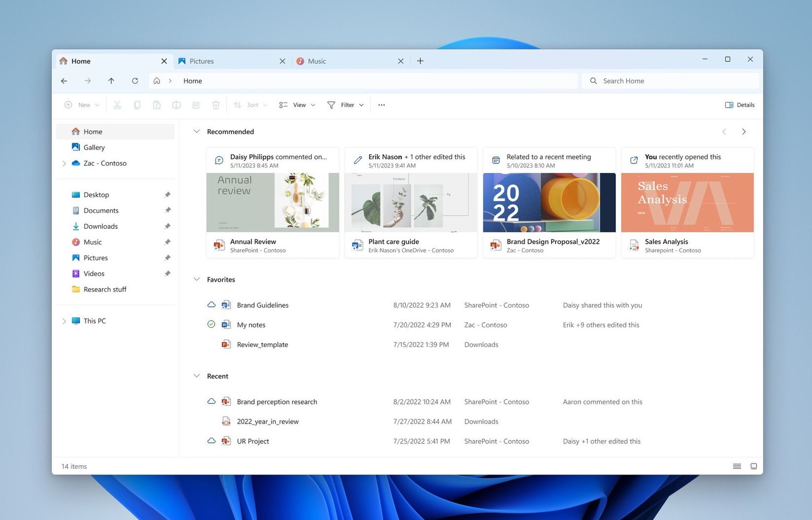Screen dimensions: 812x520
Task: Delete using the trash icon in toolbar
Action: point(216,104)
